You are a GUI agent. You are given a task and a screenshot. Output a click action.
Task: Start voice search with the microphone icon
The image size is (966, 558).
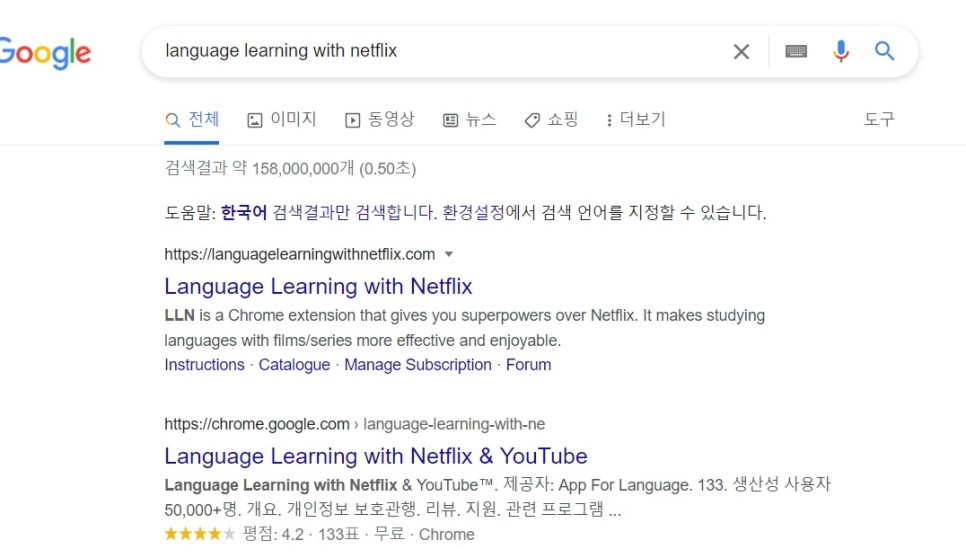(840, 51)
